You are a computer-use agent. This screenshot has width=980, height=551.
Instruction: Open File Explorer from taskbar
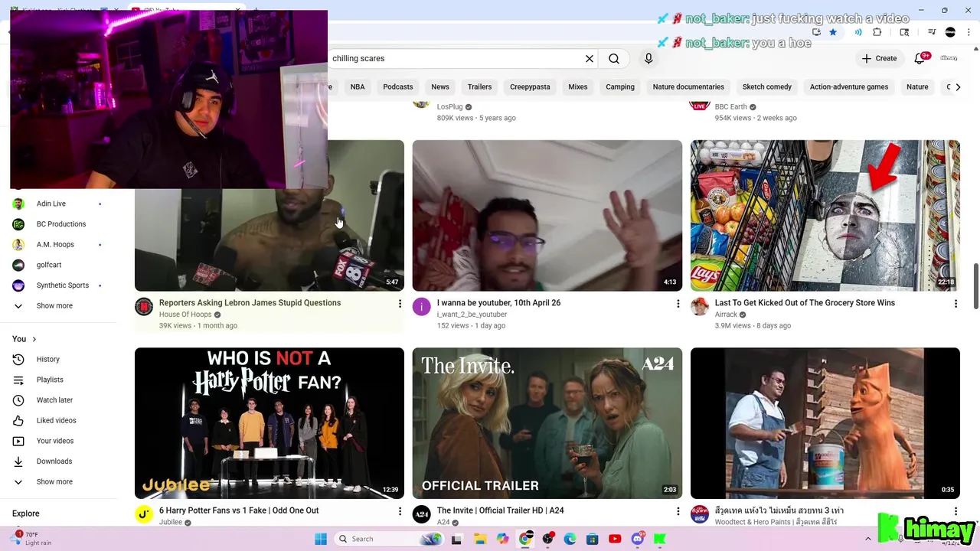[x=479, y=539]
